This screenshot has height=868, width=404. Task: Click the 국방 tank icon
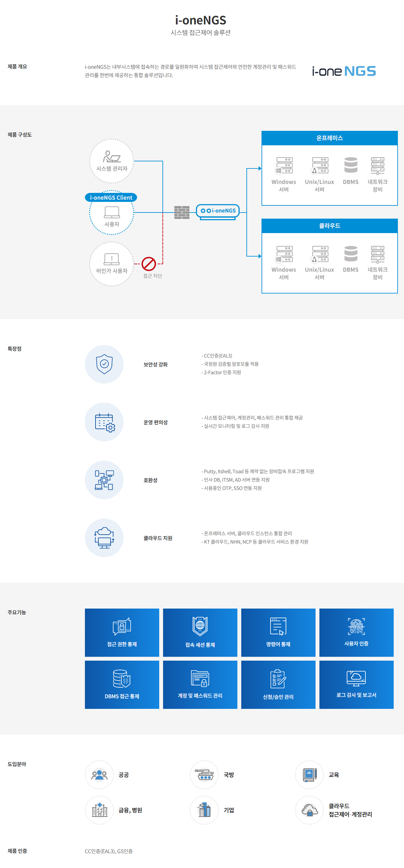click(x=204, y=775)
